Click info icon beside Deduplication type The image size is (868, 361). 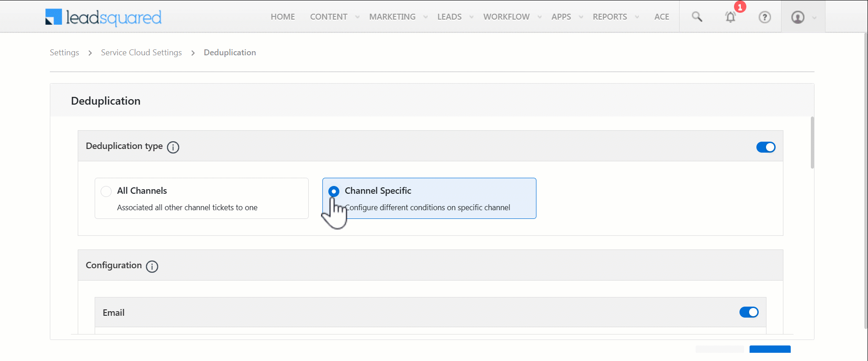(173, 147)
